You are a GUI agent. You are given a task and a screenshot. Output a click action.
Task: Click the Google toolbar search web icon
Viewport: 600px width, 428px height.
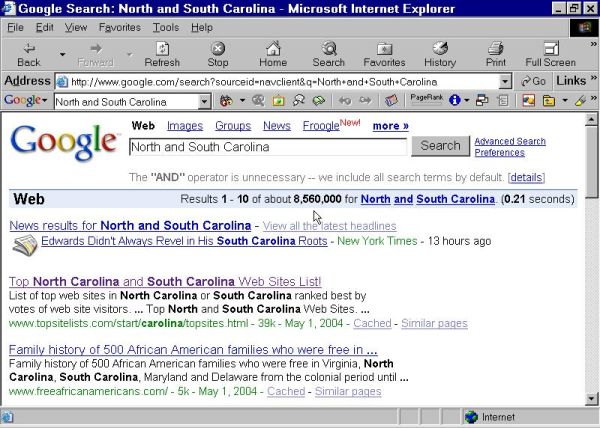pyautogui.click(x=226, y=101)
